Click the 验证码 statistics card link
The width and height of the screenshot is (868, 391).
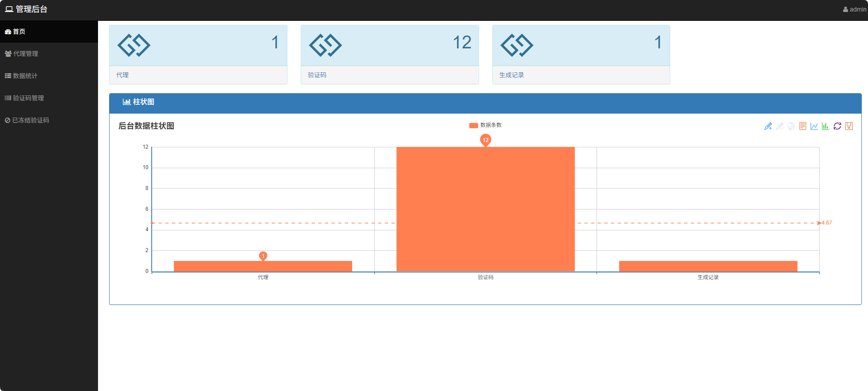coord(390,75)
